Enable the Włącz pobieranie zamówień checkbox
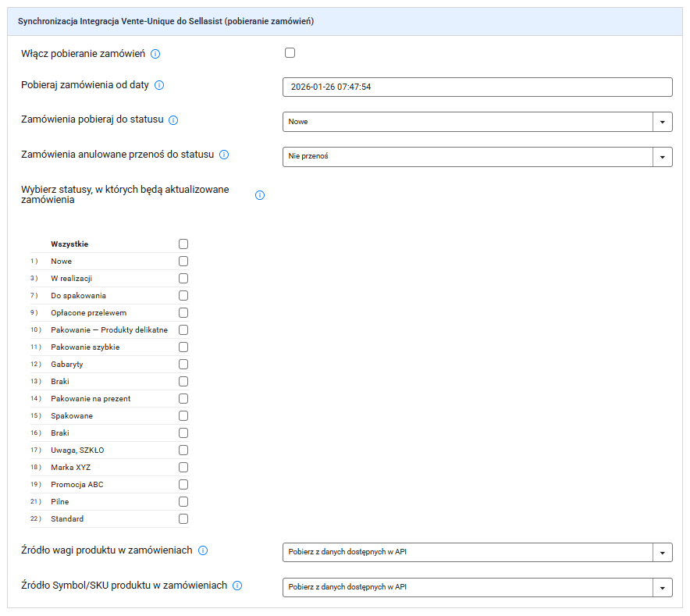This screenshot has height=616, width=690. (290, 53)
